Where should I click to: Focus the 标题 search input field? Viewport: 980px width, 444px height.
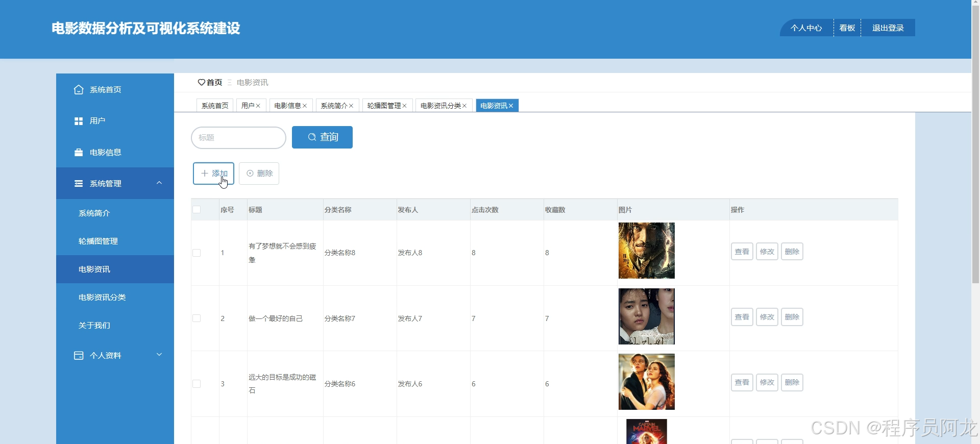tap(238, 138)
